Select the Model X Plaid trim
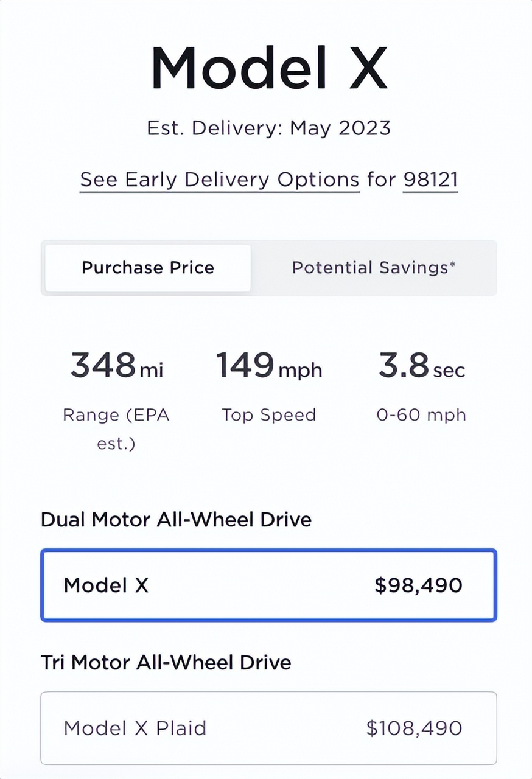This screenshot has height=779, width=532. [x=268, y=728]
